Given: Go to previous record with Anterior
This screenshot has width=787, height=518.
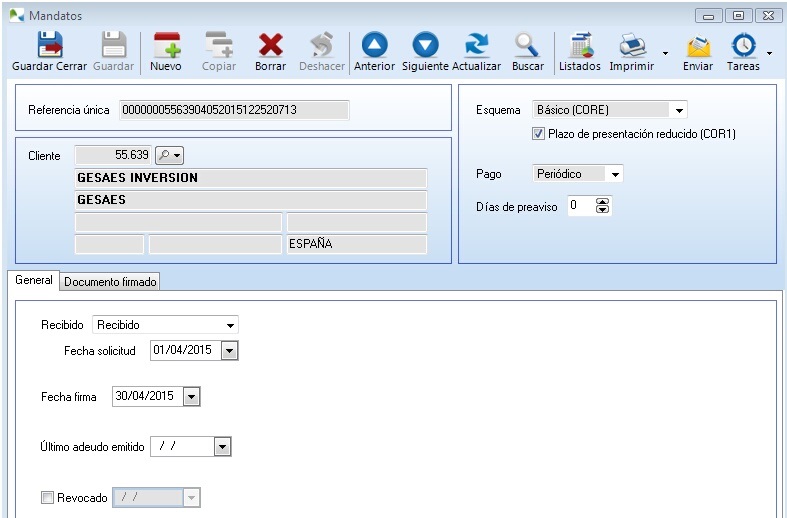Looking at the screenshot, I should click(374, 46).
